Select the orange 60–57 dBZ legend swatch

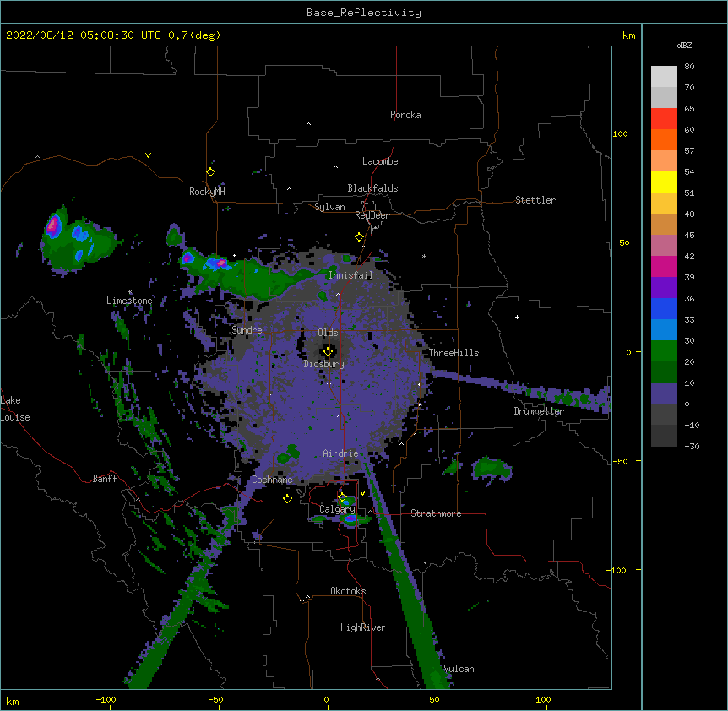coord(664,139)
